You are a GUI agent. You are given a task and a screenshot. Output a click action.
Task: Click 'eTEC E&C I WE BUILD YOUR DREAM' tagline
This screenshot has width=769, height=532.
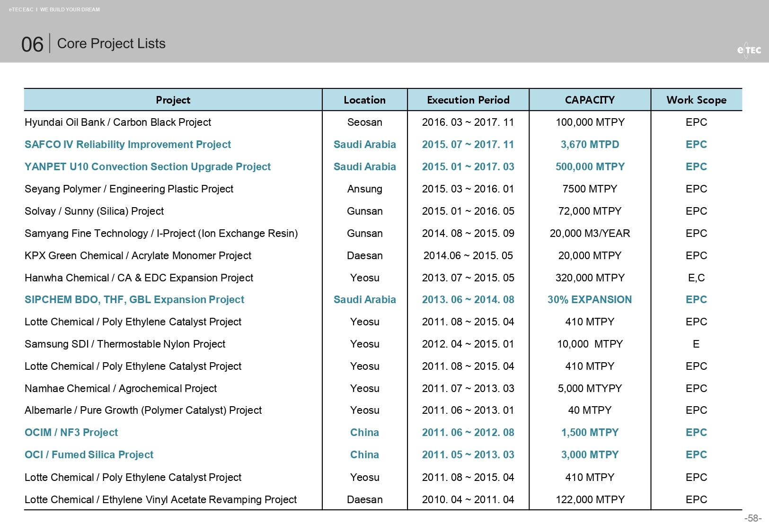54,9
